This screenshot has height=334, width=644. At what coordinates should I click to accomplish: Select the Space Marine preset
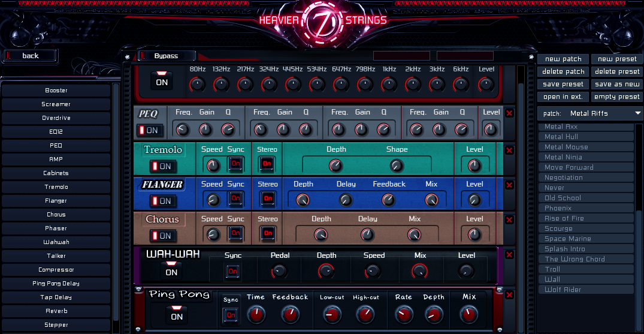[586, 239]
